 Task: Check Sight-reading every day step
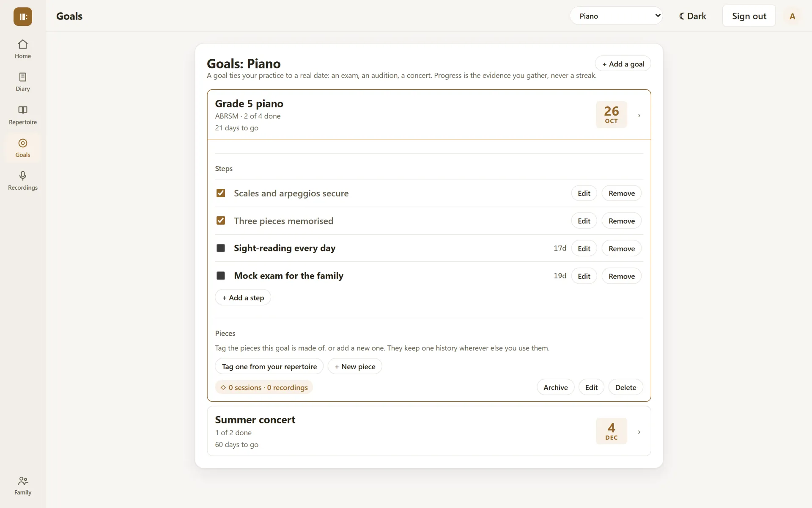point(221,248)
